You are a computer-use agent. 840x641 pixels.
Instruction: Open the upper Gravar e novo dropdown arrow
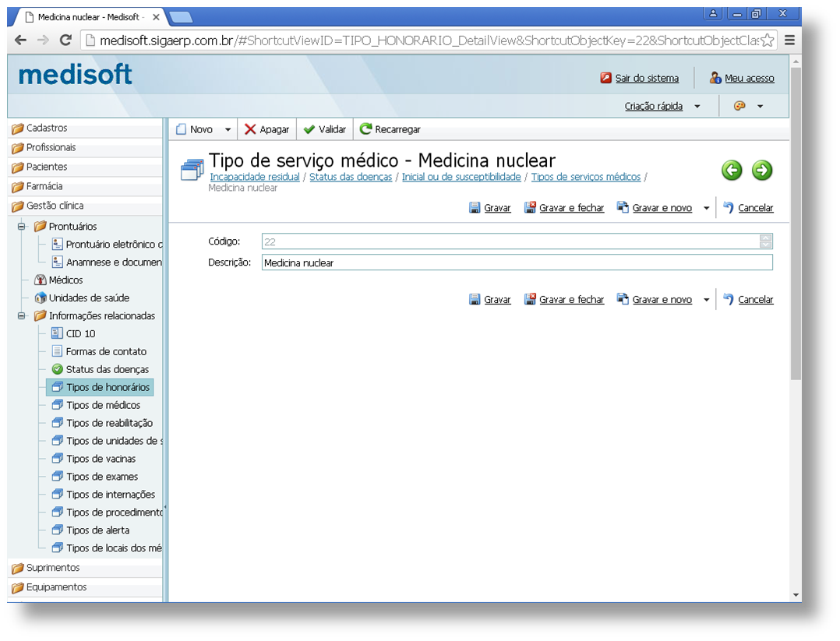tap(706, 208)
